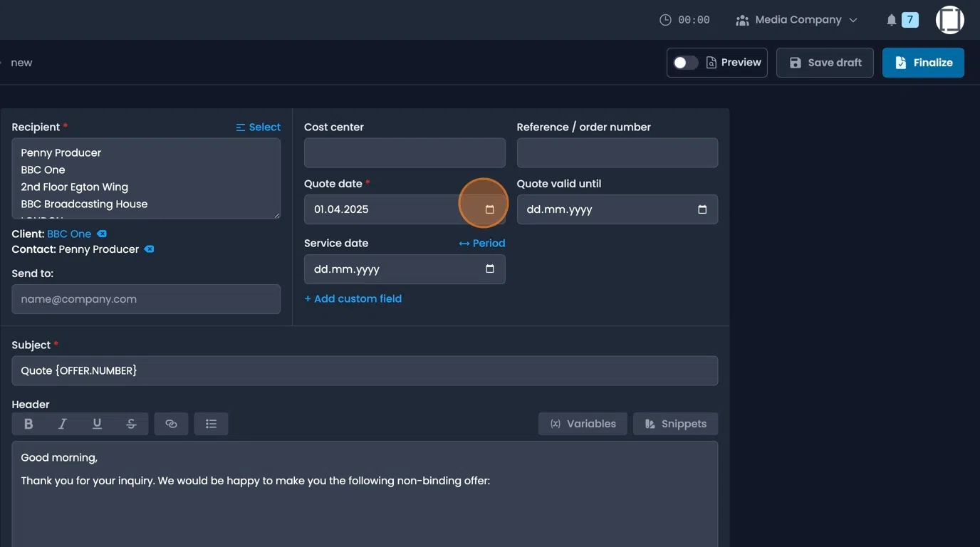Image resolution: width=980 pixels, height=547 pixels.
Task: Open the Quote date calendar picker
Action: [489, 209]
